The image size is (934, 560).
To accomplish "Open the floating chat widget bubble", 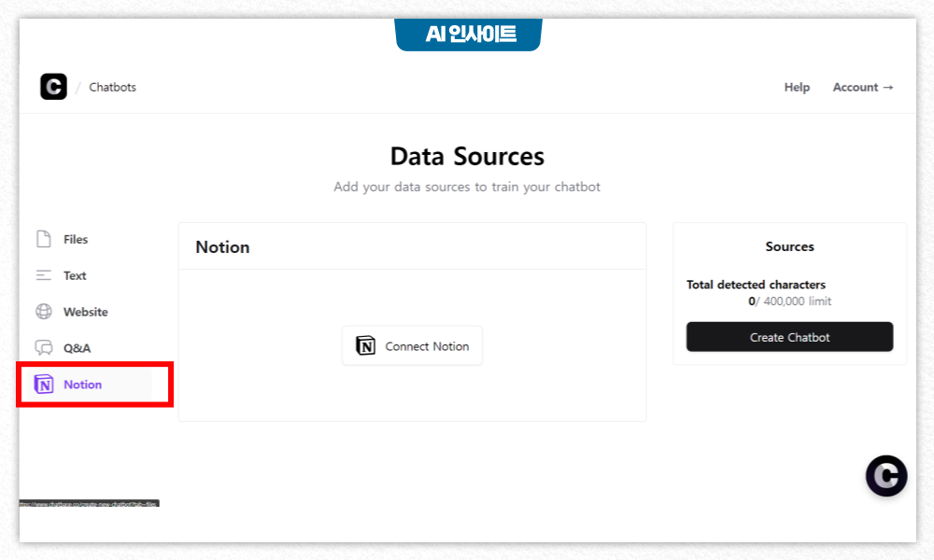I will 886,475.
